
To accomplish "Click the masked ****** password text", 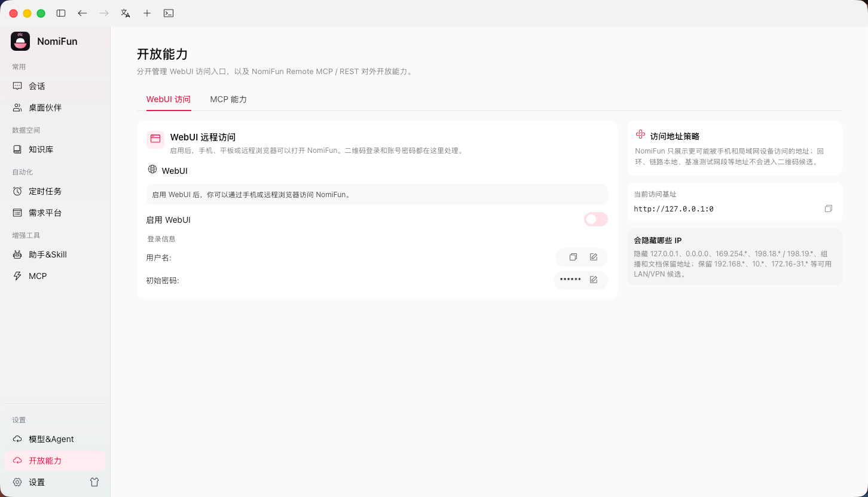I will pyautogui.click(x=570, y=280).
